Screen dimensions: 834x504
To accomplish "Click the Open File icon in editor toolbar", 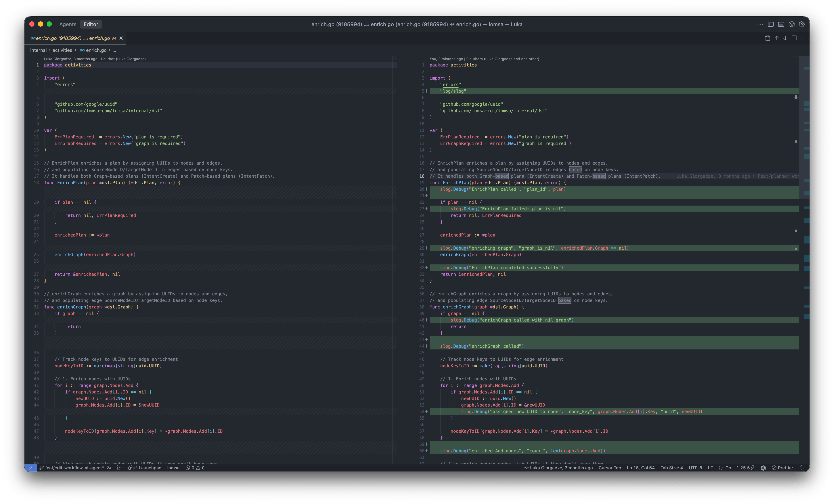I will [x=767, y=38].
